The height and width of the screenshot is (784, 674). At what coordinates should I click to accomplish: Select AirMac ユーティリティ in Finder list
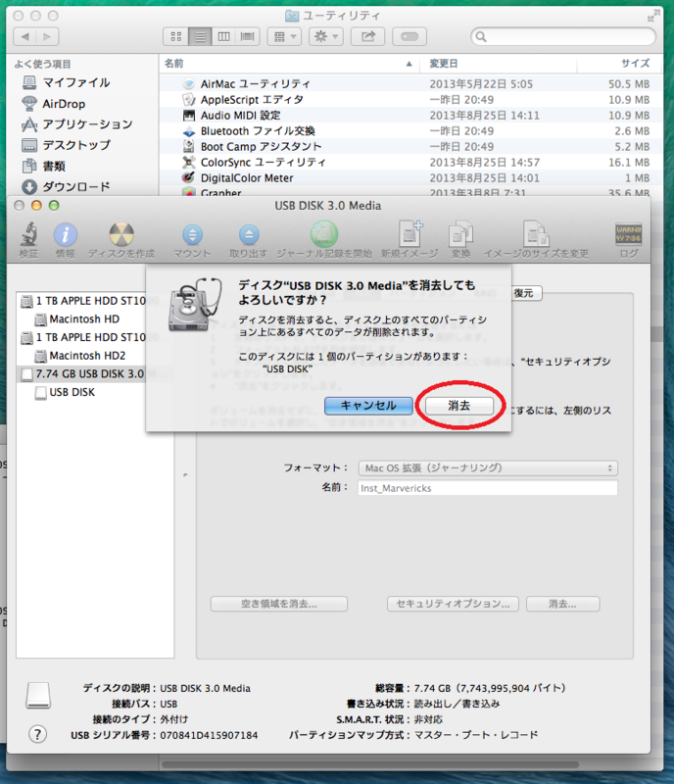411,84
